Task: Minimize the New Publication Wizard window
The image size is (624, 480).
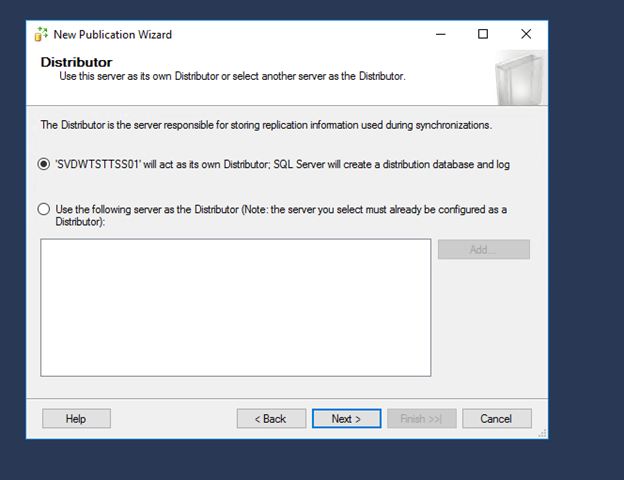Action: (441, 34)
